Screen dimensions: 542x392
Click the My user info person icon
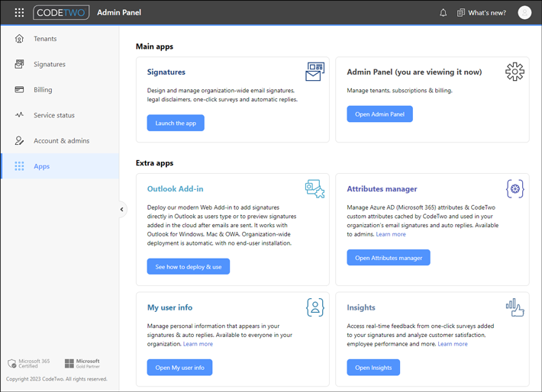click(315, 307)
